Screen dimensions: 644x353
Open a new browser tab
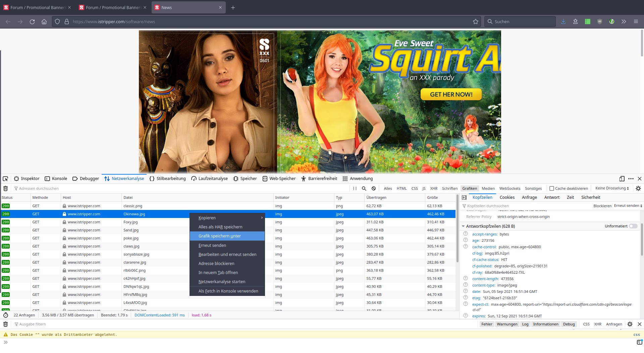(233, 7)
